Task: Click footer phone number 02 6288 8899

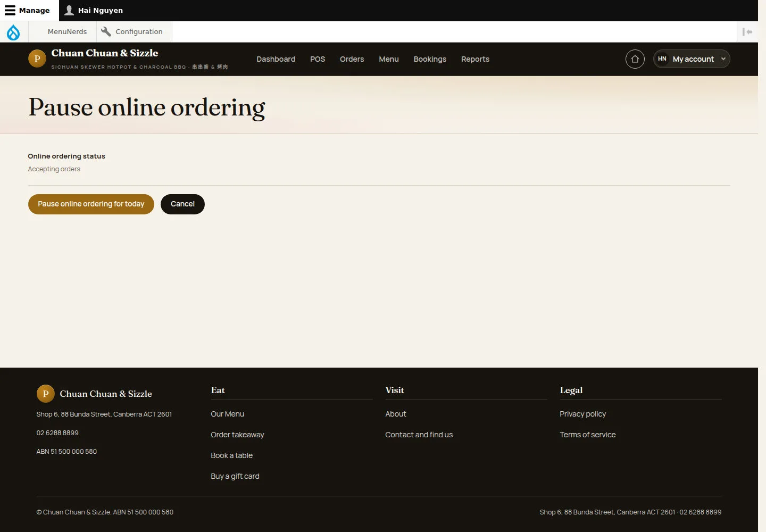Action: 57,433
